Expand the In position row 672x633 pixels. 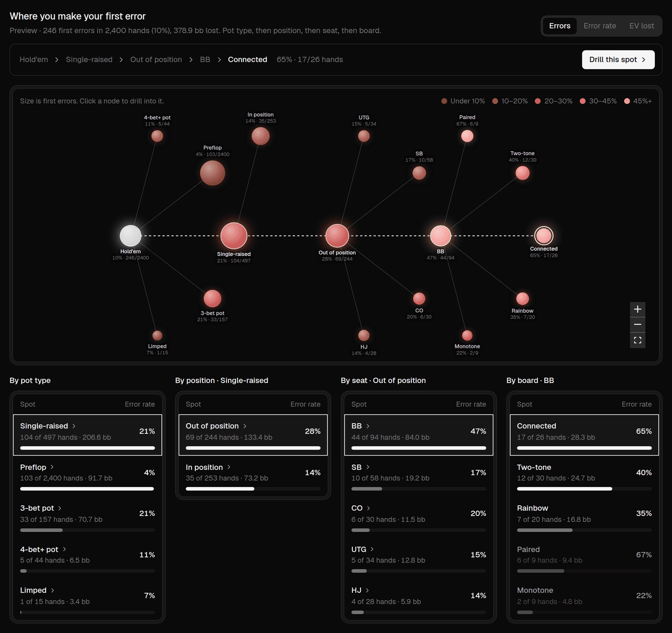click(x=253, y=476)
